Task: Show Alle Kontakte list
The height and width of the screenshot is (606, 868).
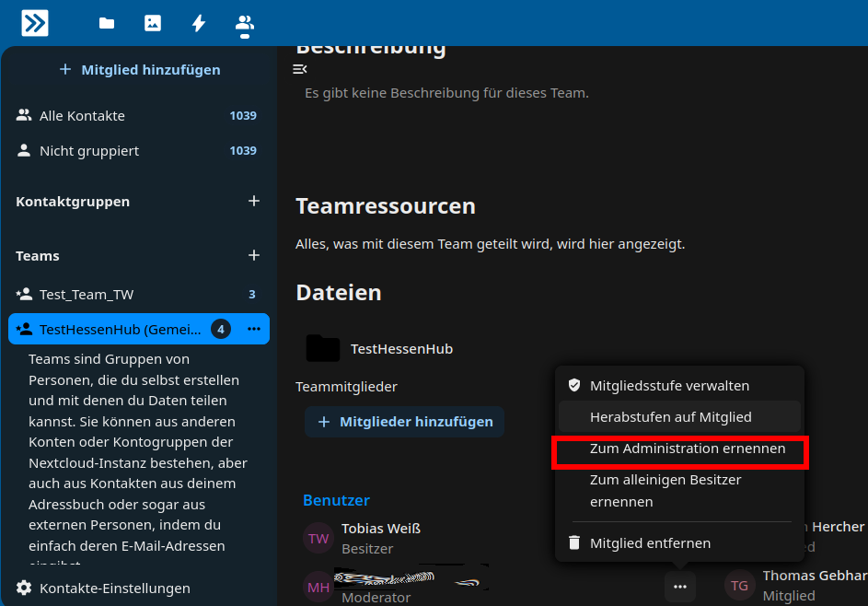Action: click(82, 116)
